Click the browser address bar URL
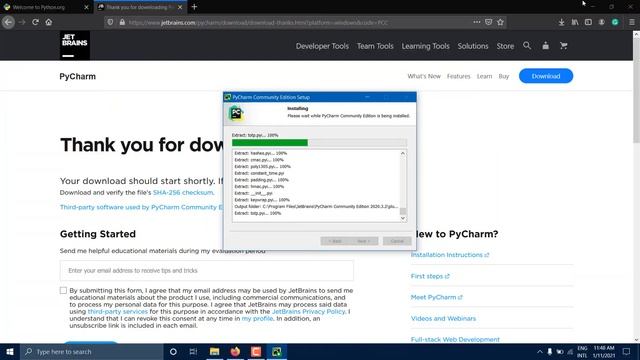The width and height of the screenshot is (640, 360). 258,22
